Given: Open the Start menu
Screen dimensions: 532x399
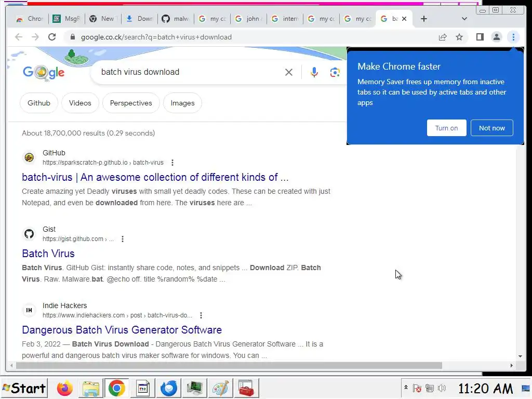Looking at the screenshot, I should pyautogui.click(x=24, y=388).
